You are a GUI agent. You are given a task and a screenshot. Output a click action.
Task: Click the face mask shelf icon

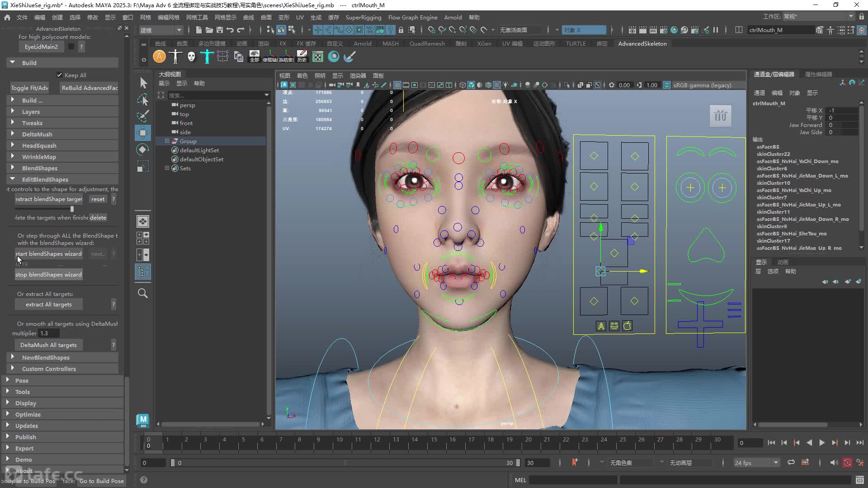pos(191,56)
